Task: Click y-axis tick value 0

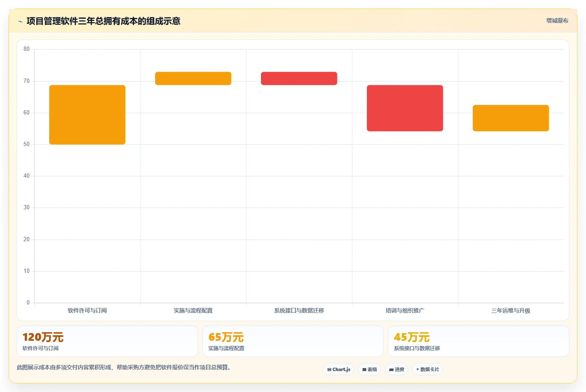Action: tap(28, 303)
